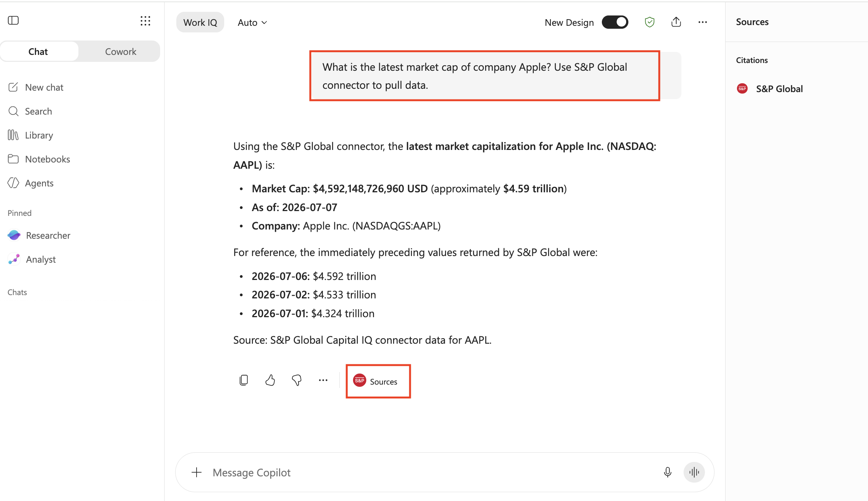Click the As of: 2026-07-07 line
Image resolution: width=868 pixels, height=501 pixels.
pos(294,207)
